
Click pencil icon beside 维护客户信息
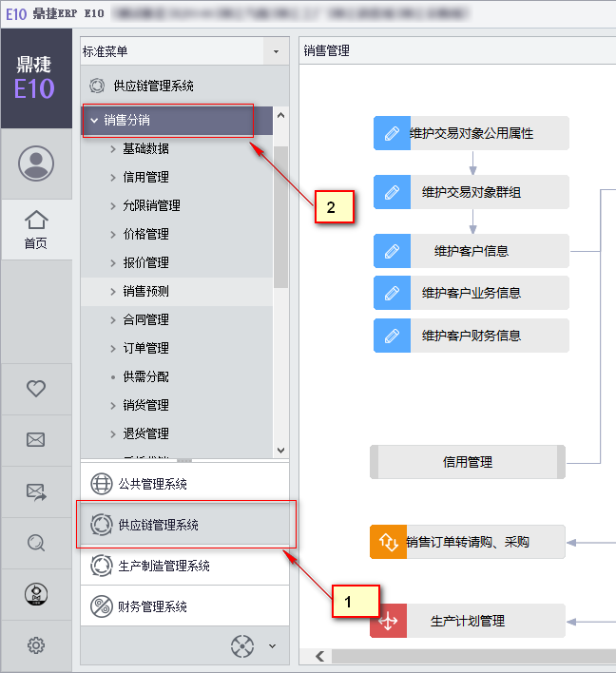(x=392, y=251)
